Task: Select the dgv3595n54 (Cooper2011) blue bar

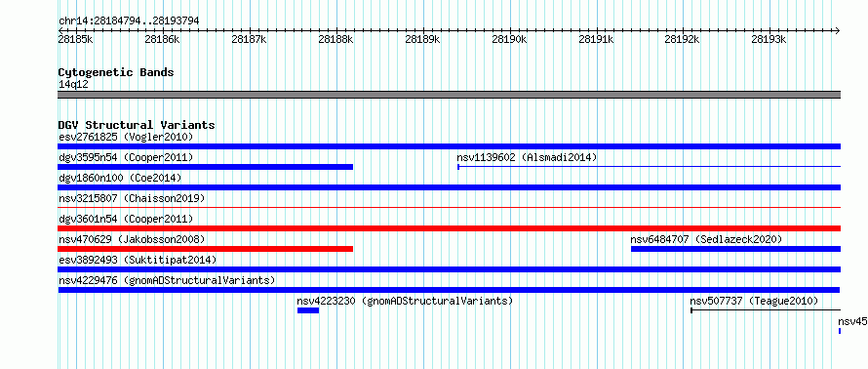Action: tap(206, 167)
